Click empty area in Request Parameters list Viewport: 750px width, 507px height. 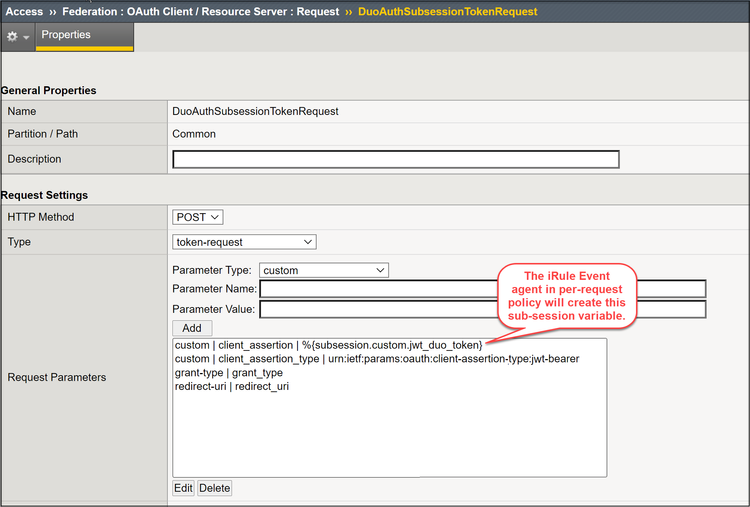click(x=389, y=435)
